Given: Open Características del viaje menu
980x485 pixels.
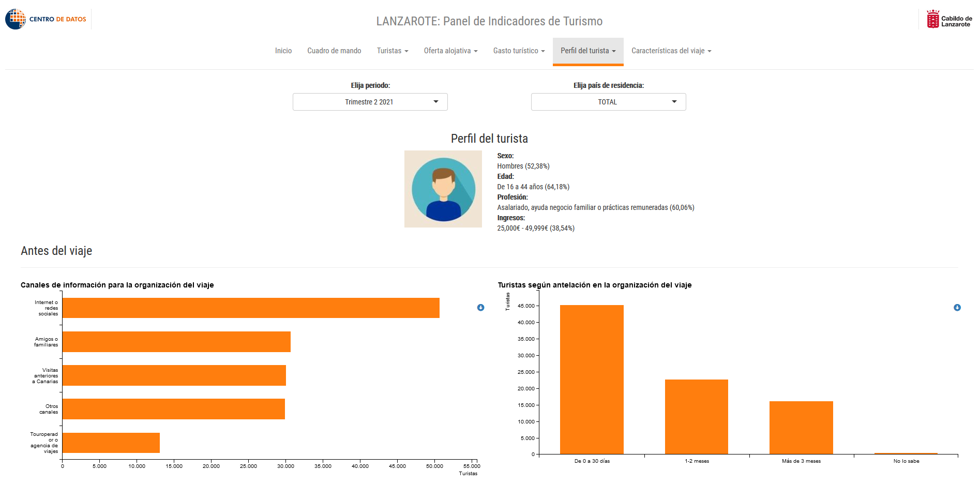Looking at the screenshot, I should coord(671,51).
